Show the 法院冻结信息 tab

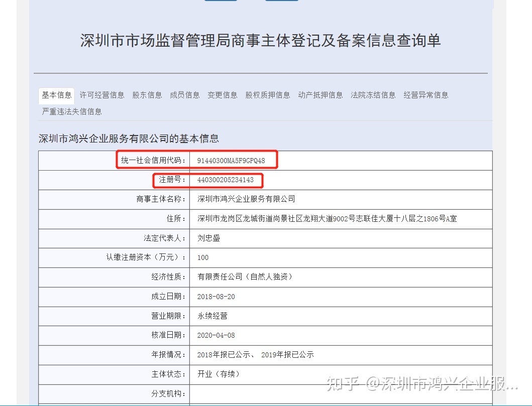373,95
